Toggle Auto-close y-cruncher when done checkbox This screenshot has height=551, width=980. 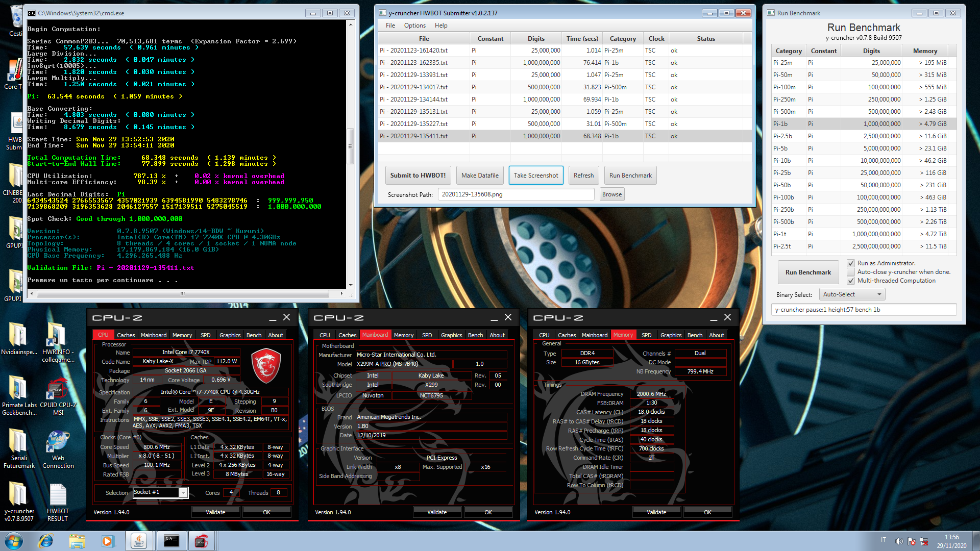(x=851, y=272)
